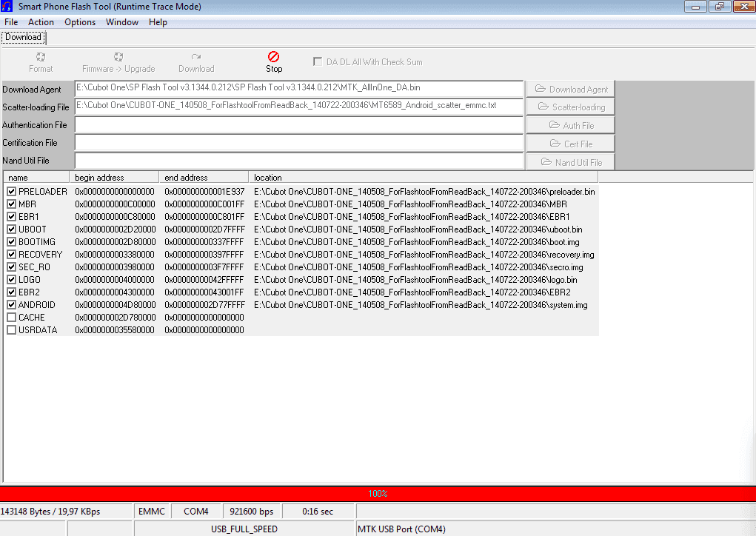Uncheck the UBOOT partition checkbox
This screenshot has height=536, width=756.
tap(12, 230)
